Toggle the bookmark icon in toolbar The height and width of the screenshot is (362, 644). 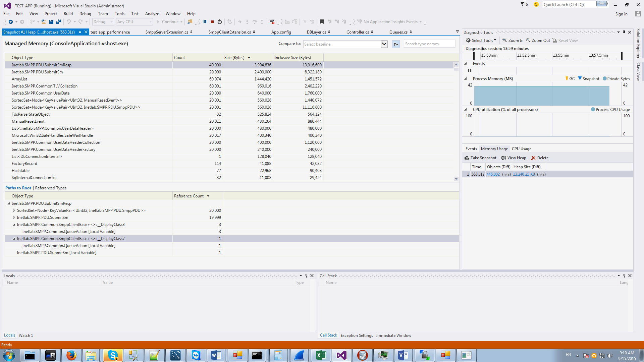coord(322,22)
